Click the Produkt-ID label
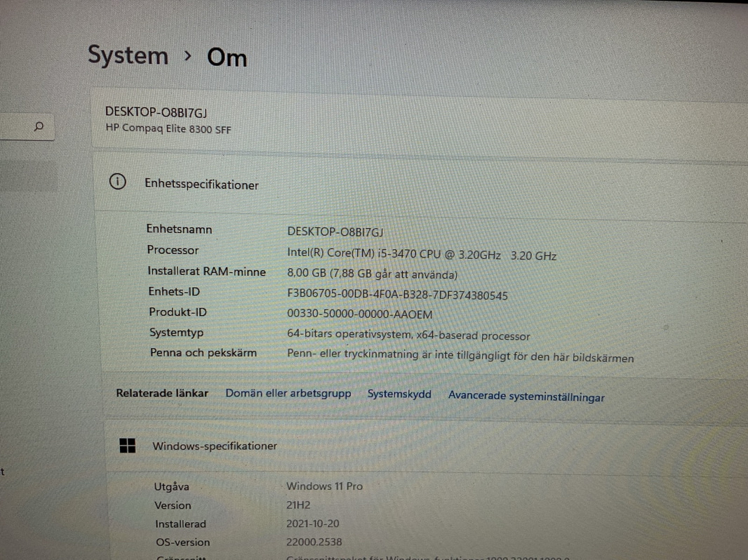This screenshot has height=560, width=748. coord(178,312)
